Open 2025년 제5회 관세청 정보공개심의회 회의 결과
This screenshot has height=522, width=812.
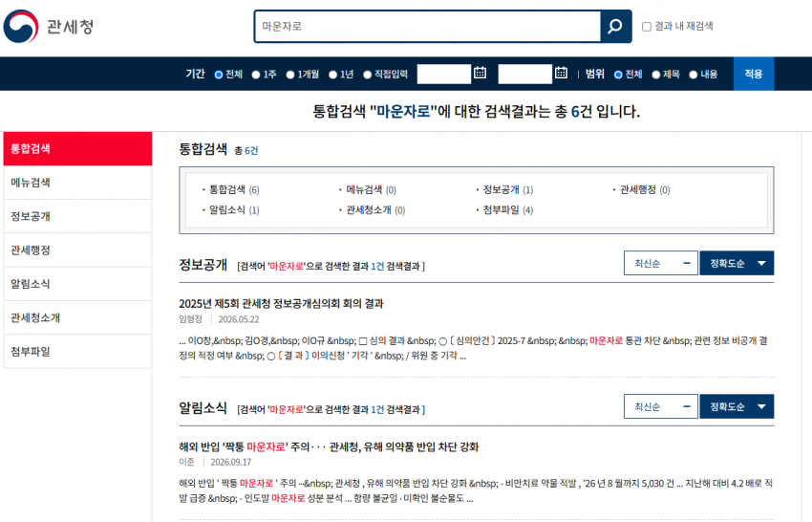[281, 304]
